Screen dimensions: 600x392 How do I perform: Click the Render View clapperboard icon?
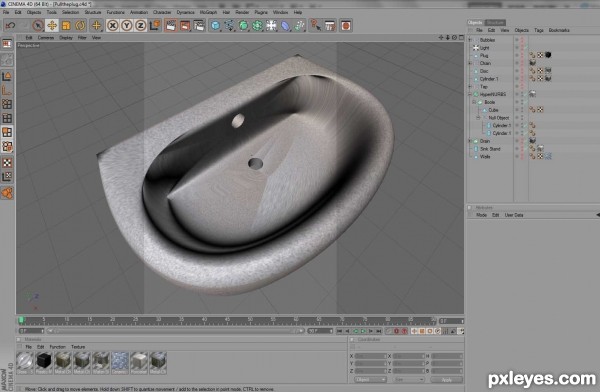[171, 26]
